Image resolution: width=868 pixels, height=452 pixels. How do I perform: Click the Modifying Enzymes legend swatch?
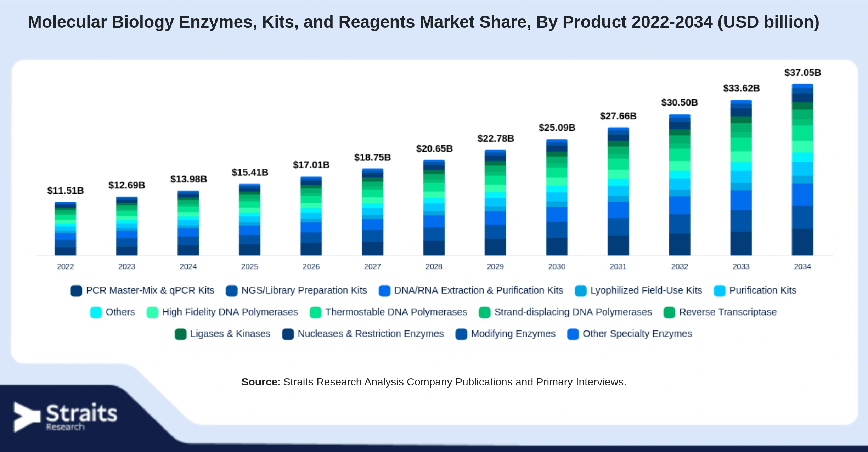point(461,334)
